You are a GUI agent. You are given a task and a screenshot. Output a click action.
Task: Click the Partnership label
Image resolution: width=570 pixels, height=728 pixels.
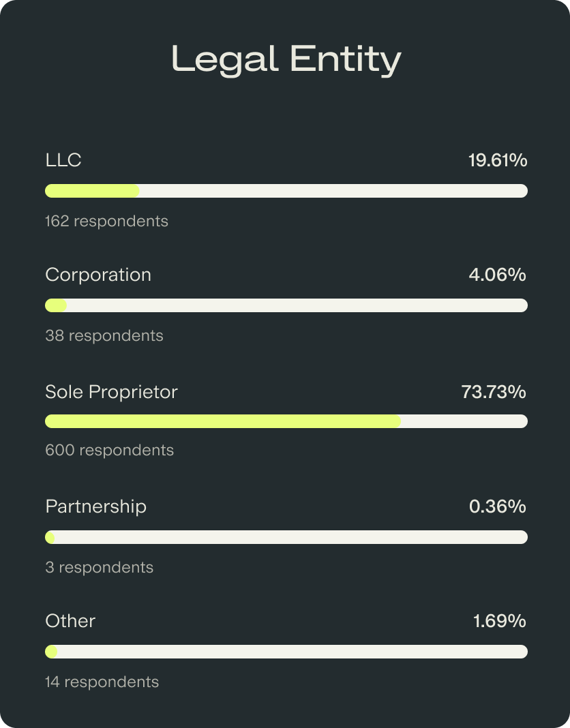point(95,506)
